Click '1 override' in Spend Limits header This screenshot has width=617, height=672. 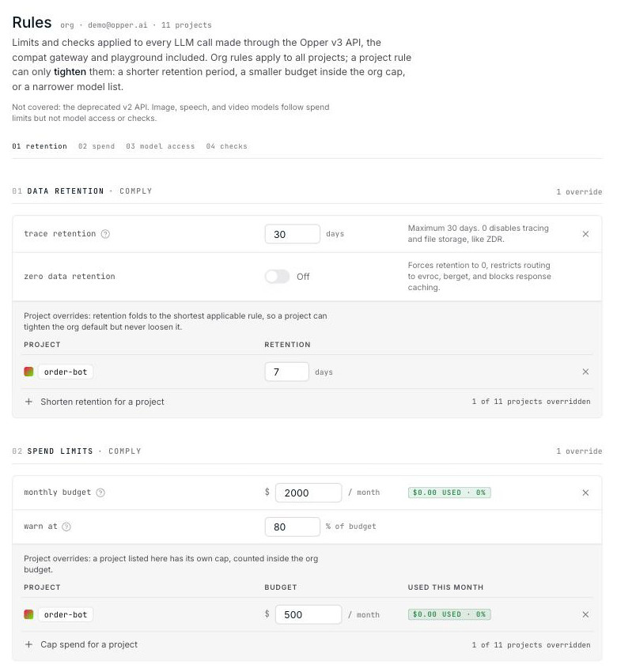click(579, 451)
